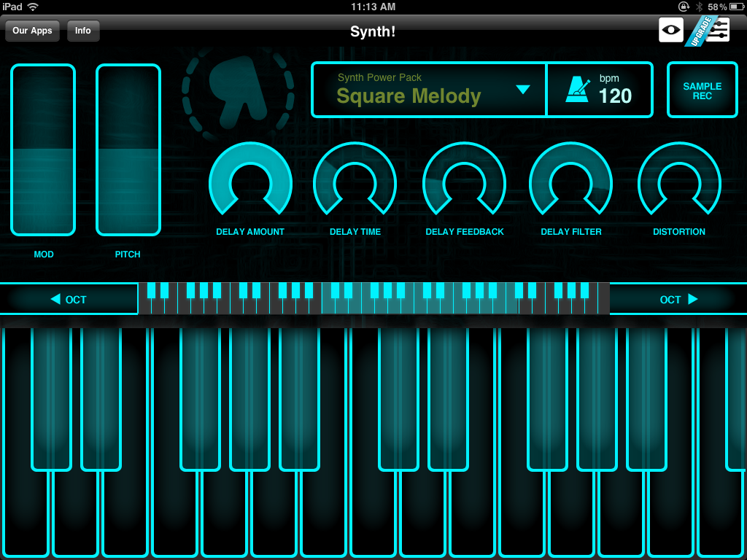Image resolution: width=747 pixels, height=560 pixels.
Task: Select the Square Melody preset name
Action: (x=409, y=96)
